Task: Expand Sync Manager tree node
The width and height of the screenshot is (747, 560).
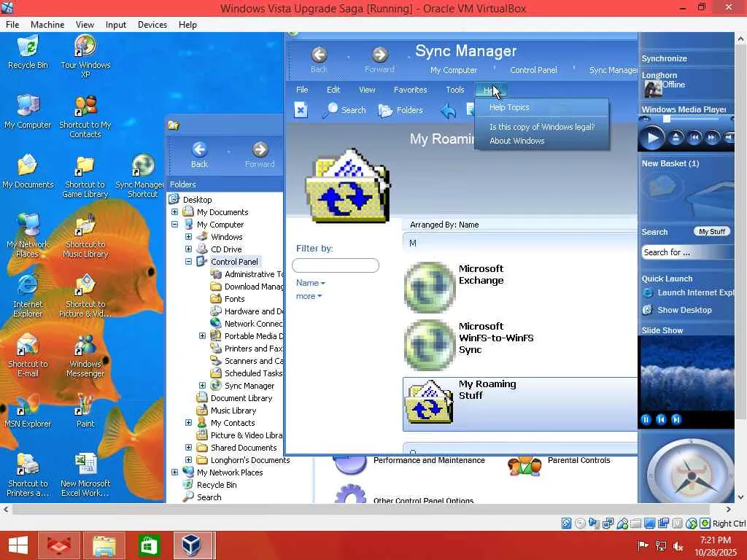Action: pos(203,385)
